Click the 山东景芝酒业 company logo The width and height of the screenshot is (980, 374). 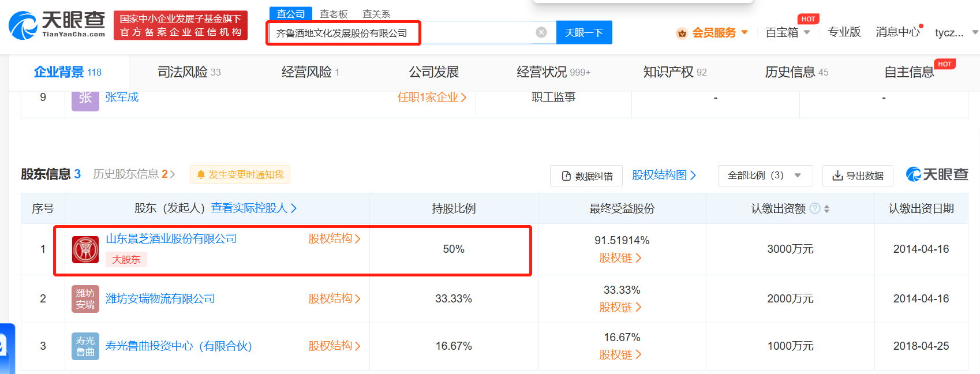click(x=85, y=249)
